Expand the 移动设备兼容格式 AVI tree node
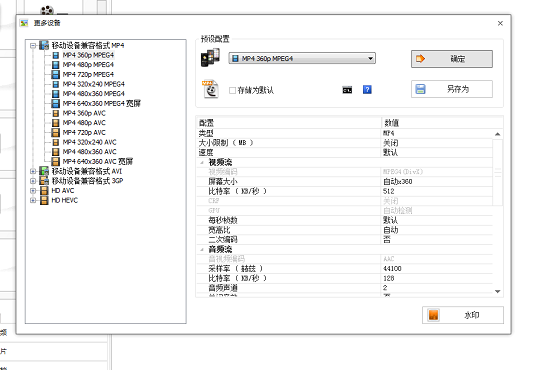This screenshot has width=550, height=370. (33, 171)
